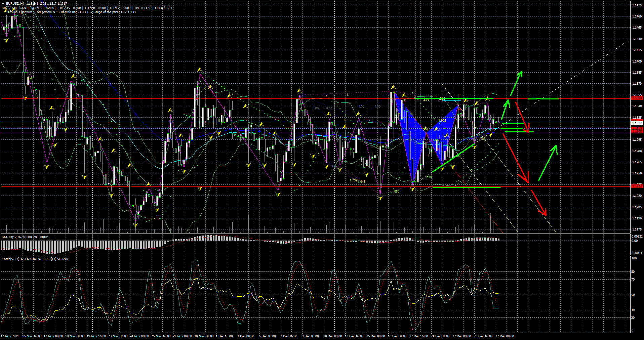Screen dimensions: 644x340
Task: Click the 1 Dec 16:00 date label
Action: pyautogui.click(x=224, y=336)
